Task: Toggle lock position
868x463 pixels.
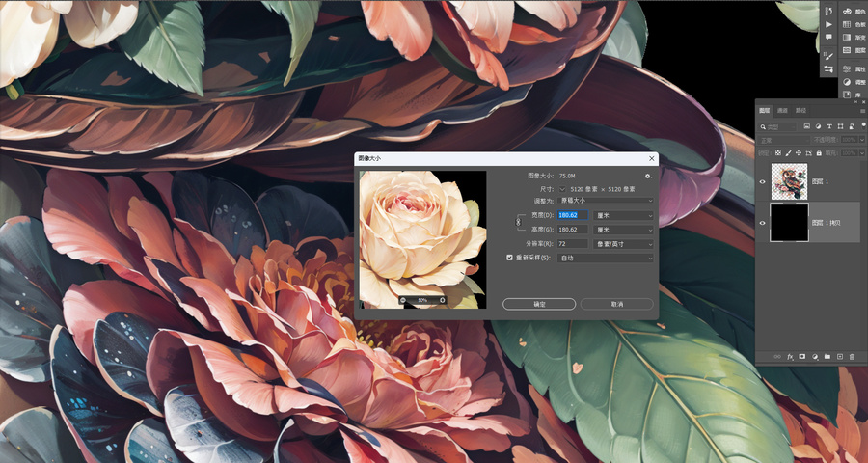Action: 799,152
